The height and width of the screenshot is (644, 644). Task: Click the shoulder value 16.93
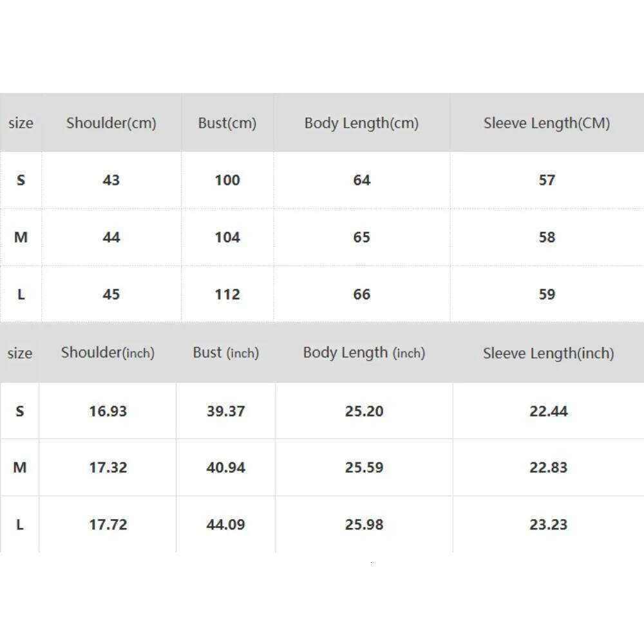[x=108, y=411]
